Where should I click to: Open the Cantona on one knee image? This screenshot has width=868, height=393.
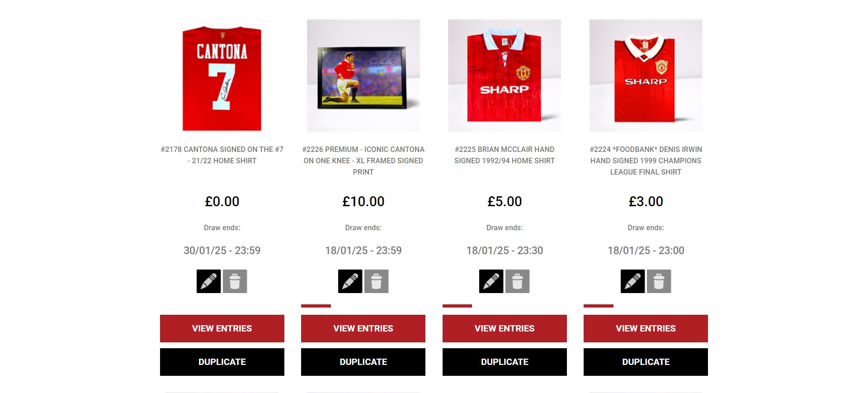(x=363, y=76)
